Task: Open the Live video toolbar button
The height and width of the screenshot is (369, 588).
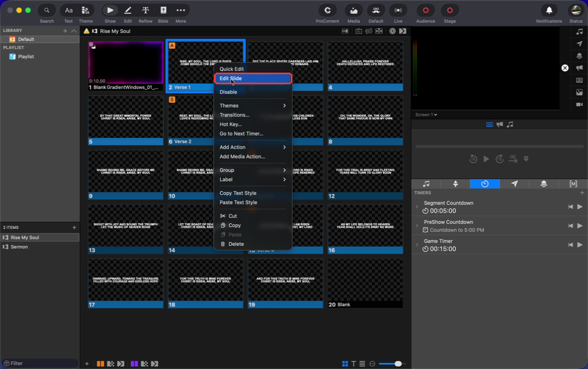Action: point(398,11)
